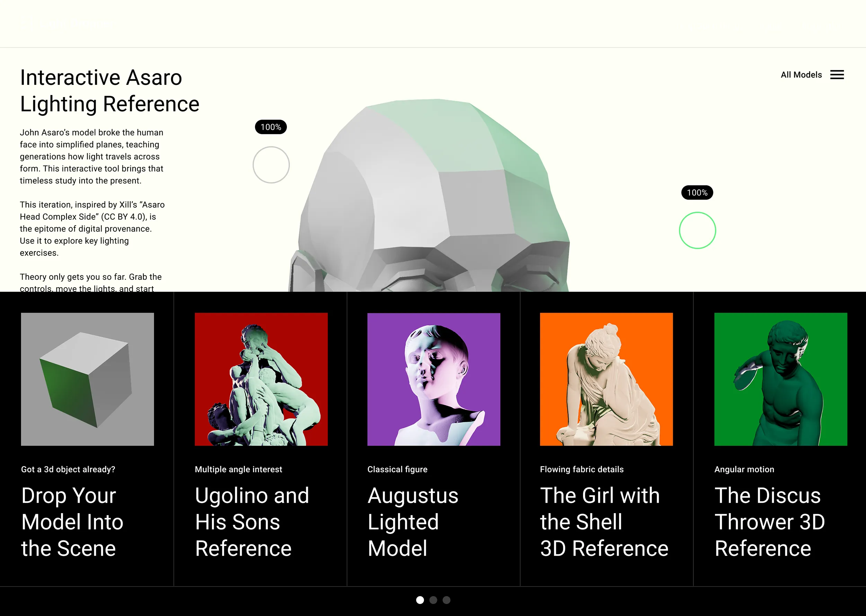Open 'Drop Your Model Into the Scene' link

[72, 521]
